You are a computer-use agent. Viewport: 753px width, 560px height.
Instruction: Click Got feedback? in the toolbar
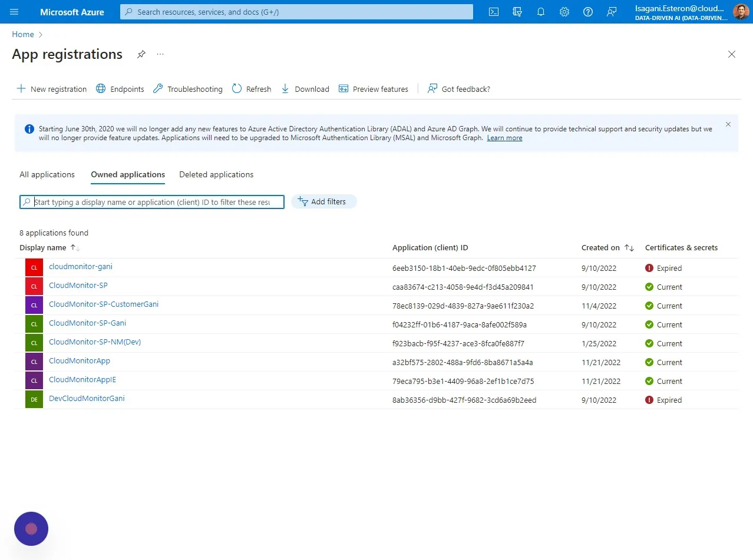pyautogui.click(x=459, y=89)
